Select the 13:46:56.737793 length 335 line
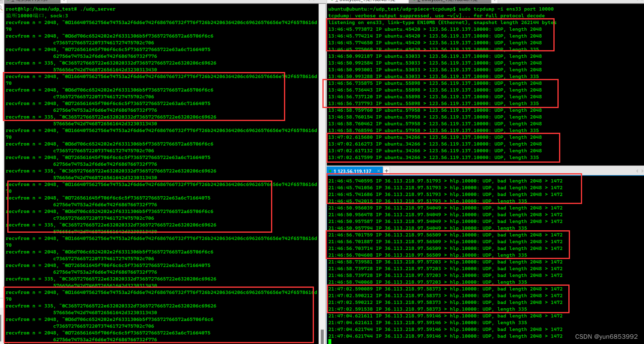The image size is (644, 344). pos(433,104)
